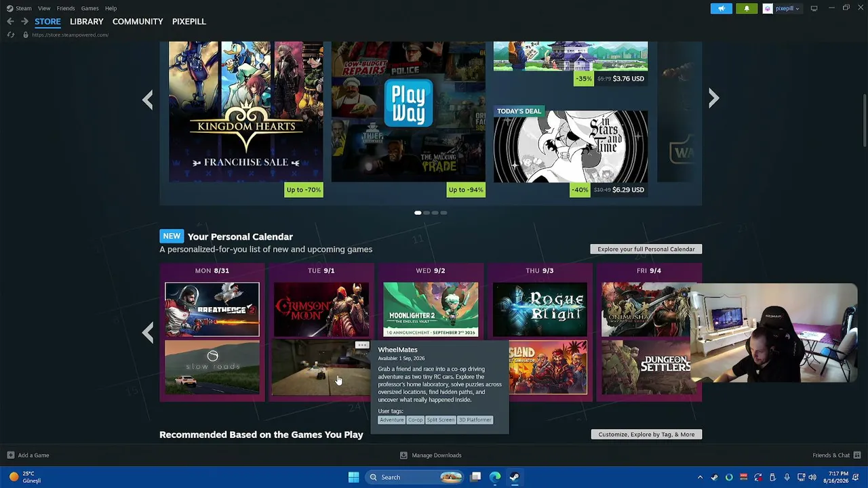
Task: Switch to the COMMUNITY tab
Action: pyautogui.click(x=138, y=22)
